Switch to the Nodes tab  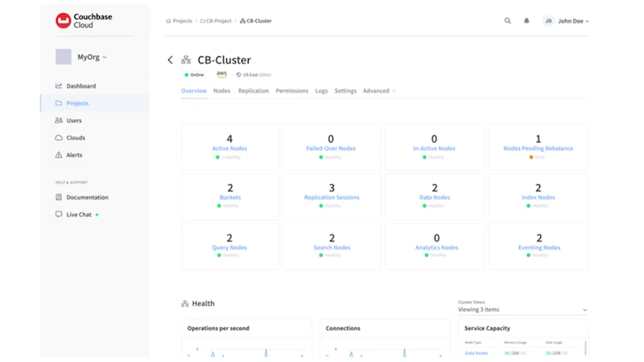pyautogui.click(x=222, y=91)
